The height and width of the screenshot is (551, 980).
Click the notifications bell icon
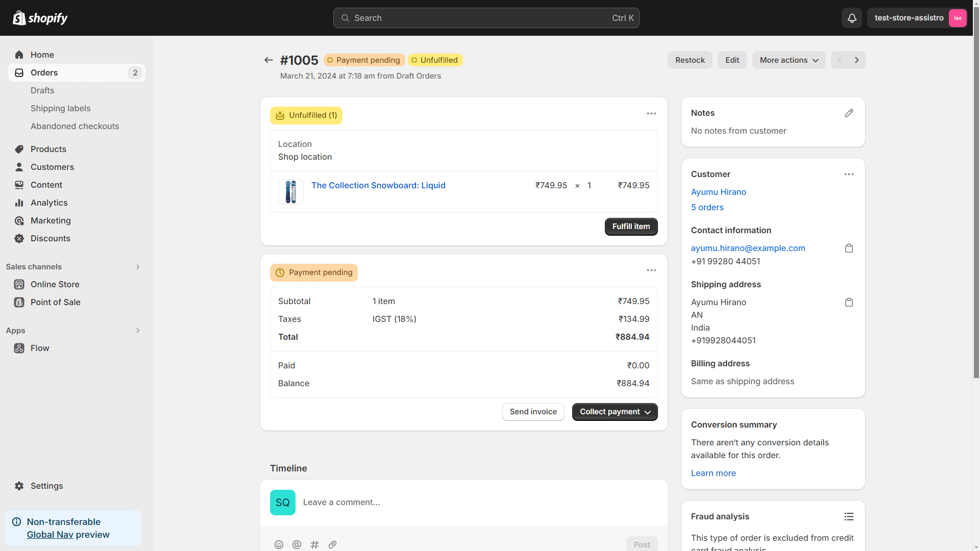(852, 18)
